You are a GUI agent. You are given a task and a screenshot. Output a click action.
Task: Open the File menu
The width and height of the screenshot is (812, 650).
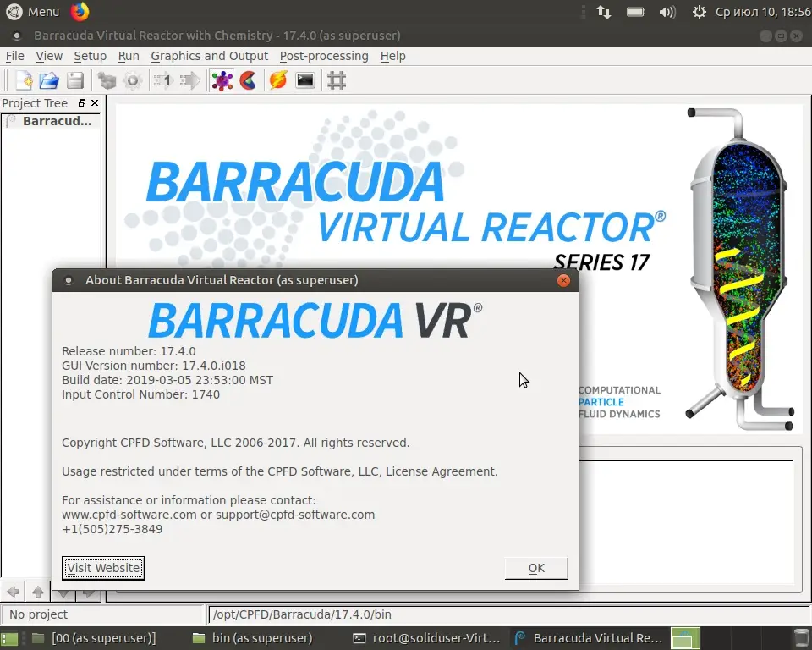click(x=14, y=56)
